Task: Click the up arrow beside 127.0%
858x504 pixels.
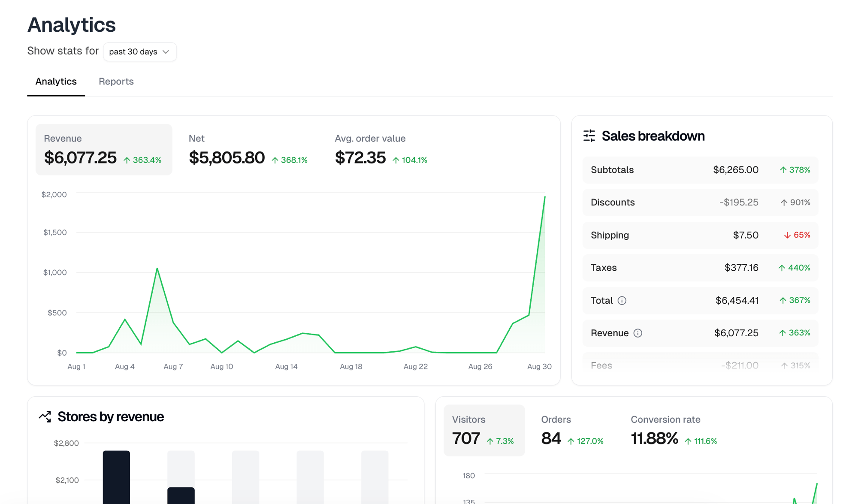Action: 571,441
